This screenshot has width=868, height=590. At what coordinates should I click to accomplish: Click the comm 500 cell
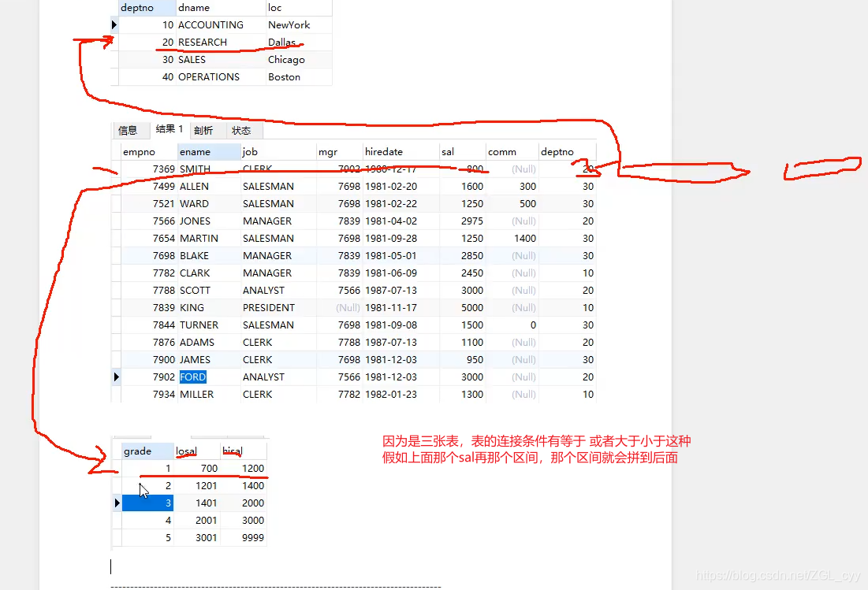point(512,203)
